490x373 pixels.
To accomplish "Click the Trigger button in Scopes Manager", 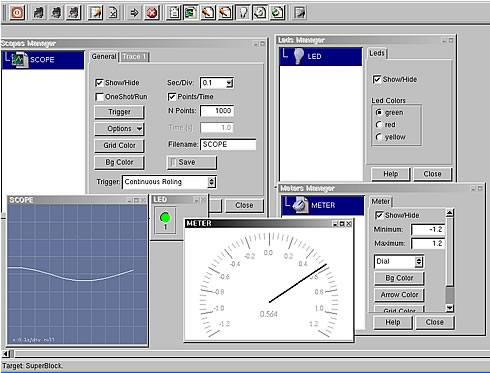I will [x=119, y=112].
